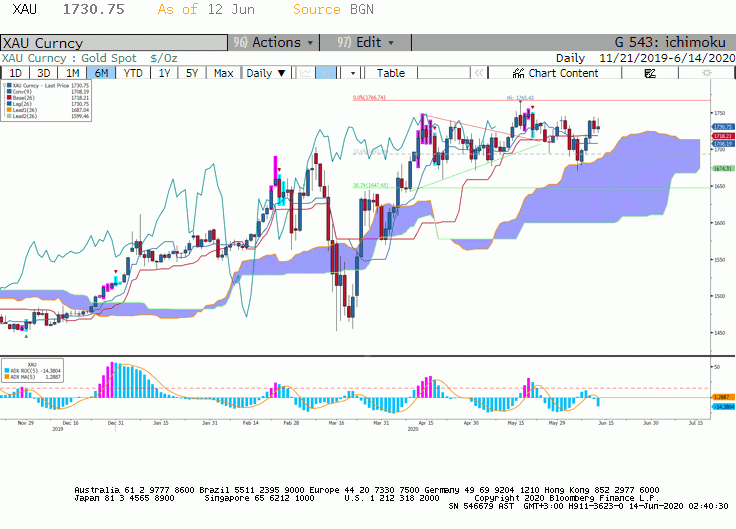
Task: Click the G 543: ichimoku chart title
Action: 670,42
